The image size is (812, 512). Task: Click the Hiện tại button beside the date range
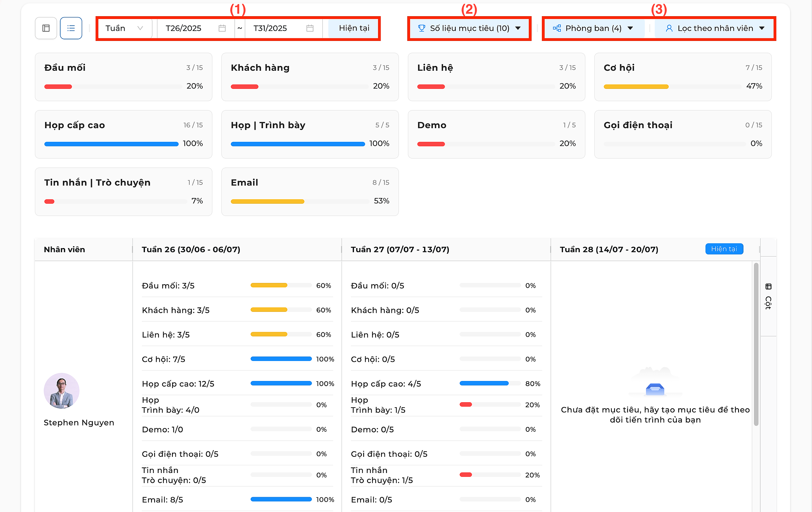tap(354, 28)
